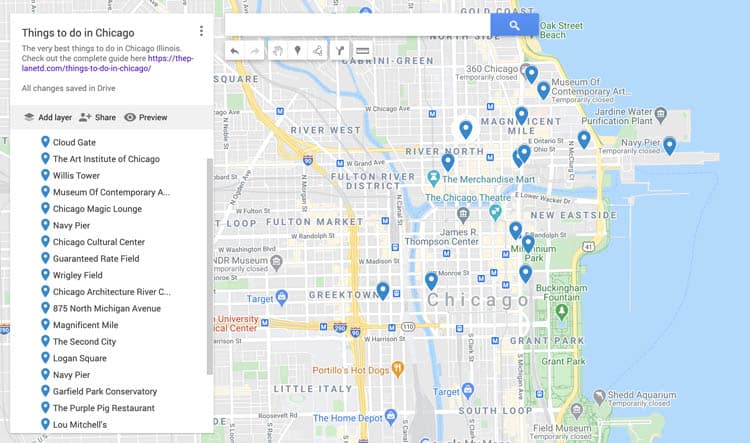
Task: Select Willis Tower in the list
Action: click(x=76, y=176)
